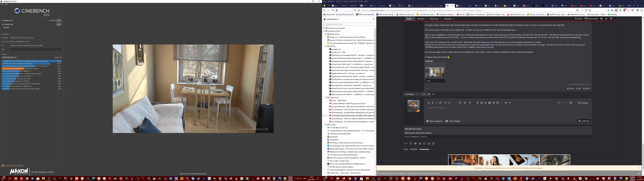The image size is (644, 181).
Task: Start the CPU Multi Core benchmark
Action: pyautogui.click(x=59, y=20)
